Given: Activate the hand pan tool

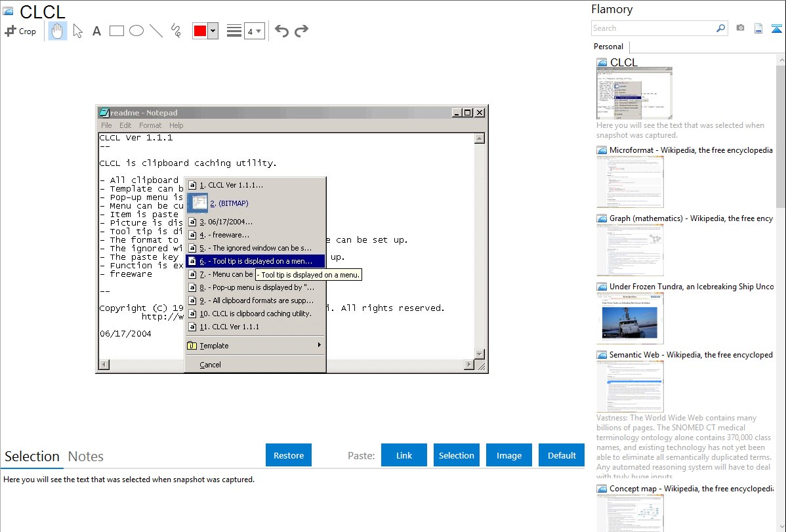Looking at the screenshot, I should pos(57,31).
